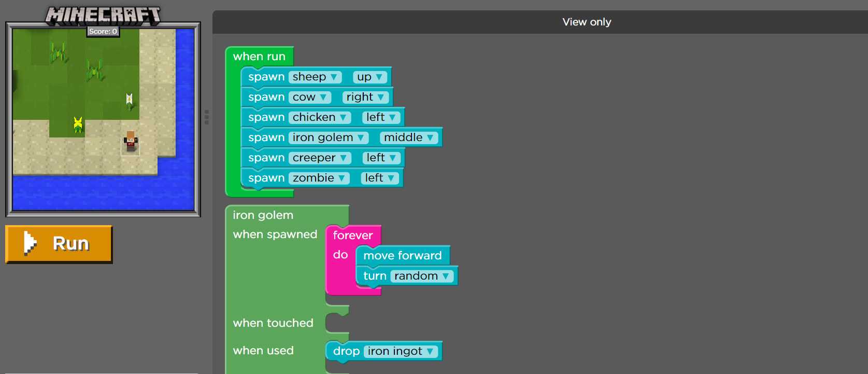The image size is (868, 374).
Task: Change the chicken spawn's left direction dropdown
Action: pyautogui.click(x=381, y=118)
